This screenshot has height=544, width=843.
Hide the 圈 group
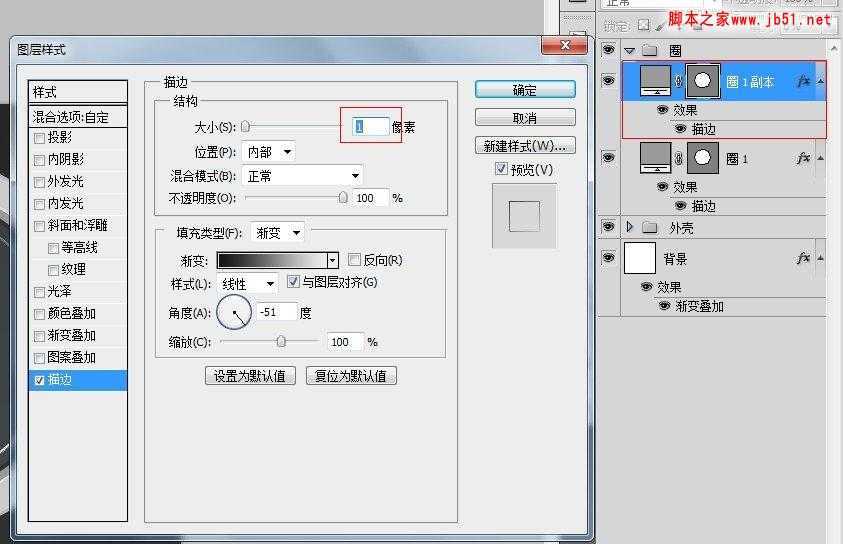point(608,50)
